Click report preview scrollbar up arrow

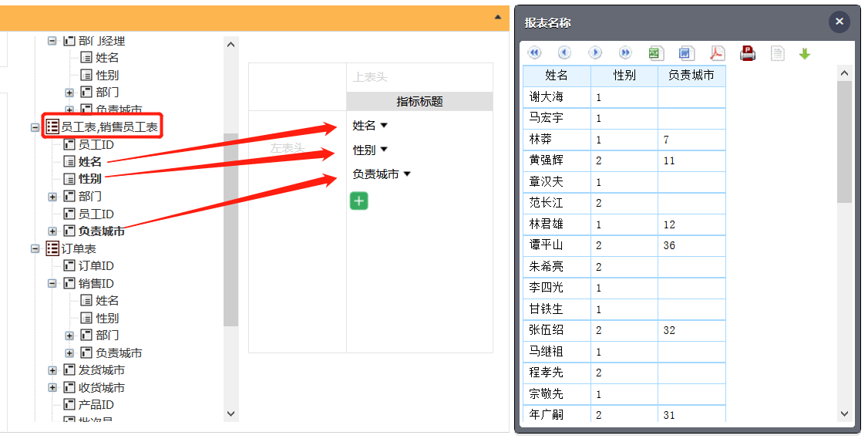[x=844, y=73]
